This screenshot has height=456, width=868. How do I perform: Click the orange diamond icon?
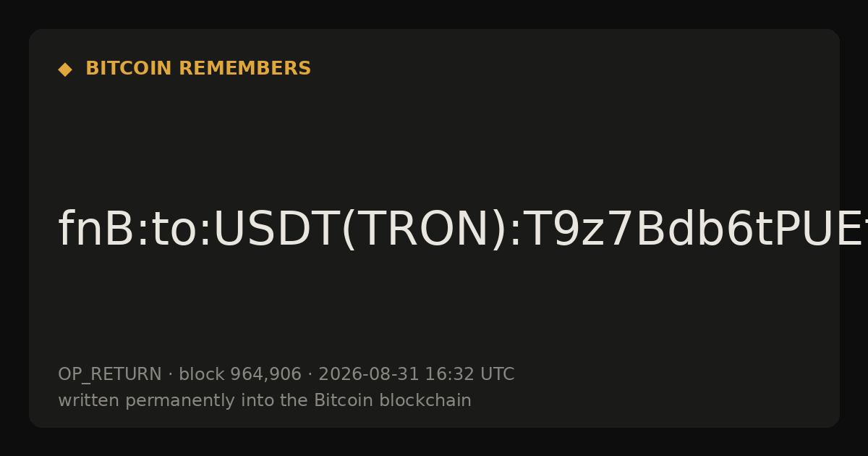click(65, 69)
